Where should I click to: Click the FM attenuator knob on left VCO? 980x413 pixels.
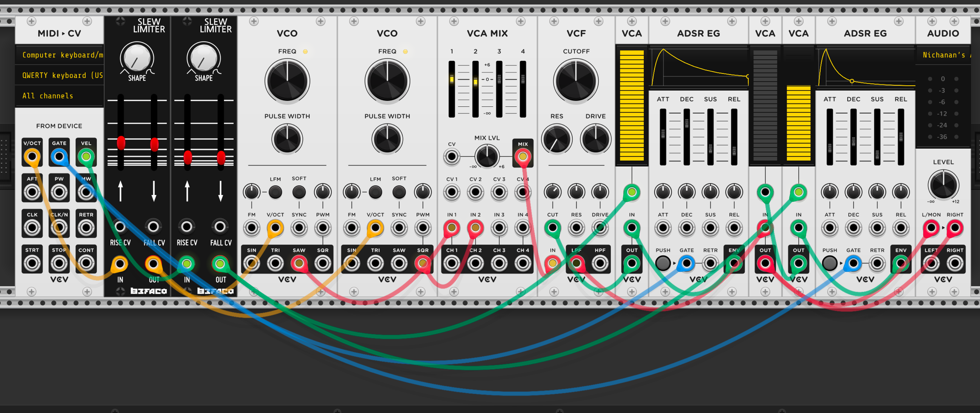point(251,192)
